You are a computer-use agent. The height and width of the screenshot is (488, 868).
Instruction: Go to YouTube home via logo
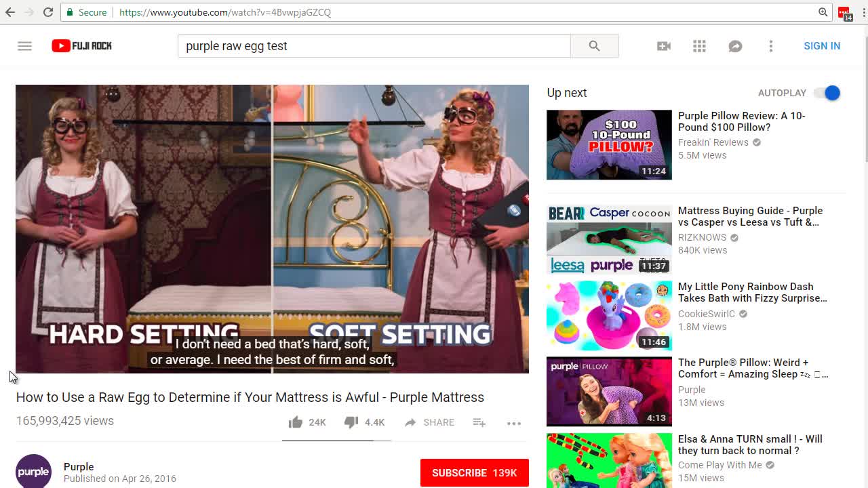[x=82, y=46]
